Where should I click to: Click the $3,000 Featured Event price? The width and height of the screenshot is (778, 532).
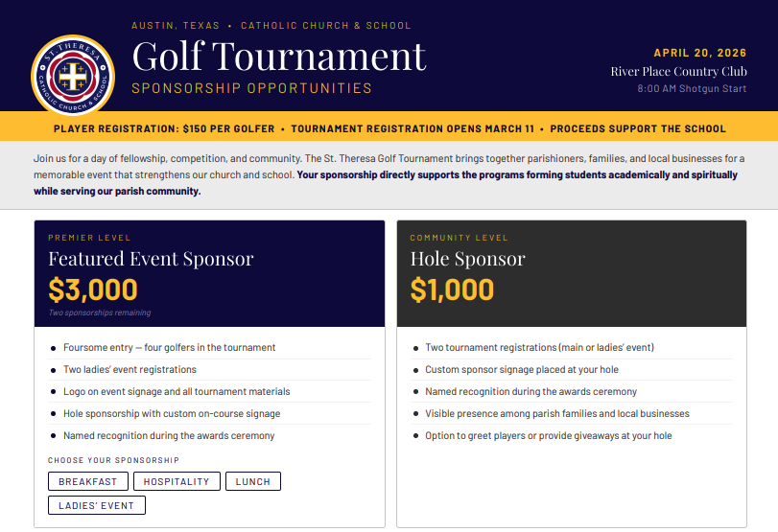click(93, 289)
